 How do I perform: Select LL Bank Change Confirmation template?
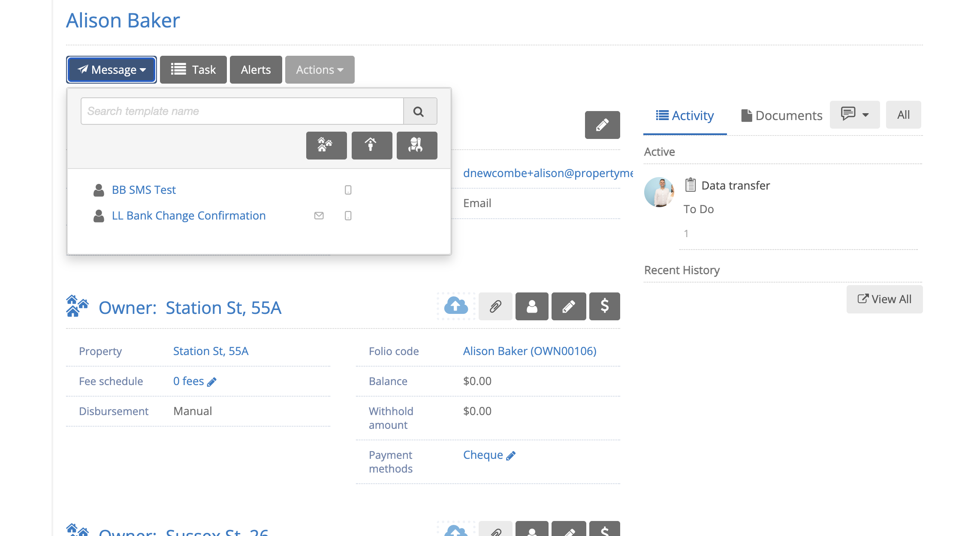[x=189, y=216]
